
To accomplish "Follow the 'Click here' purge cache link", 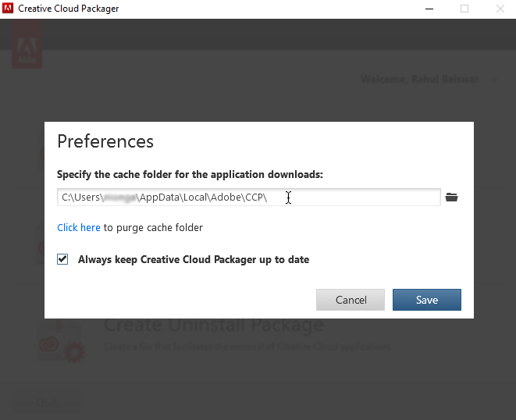I will pos(79,227).
